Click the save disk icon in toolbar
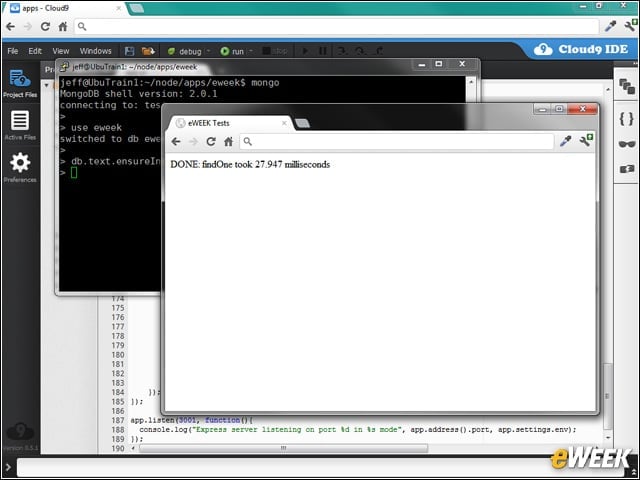Screen dimensions: 640x480 click(x=129, y=51)
